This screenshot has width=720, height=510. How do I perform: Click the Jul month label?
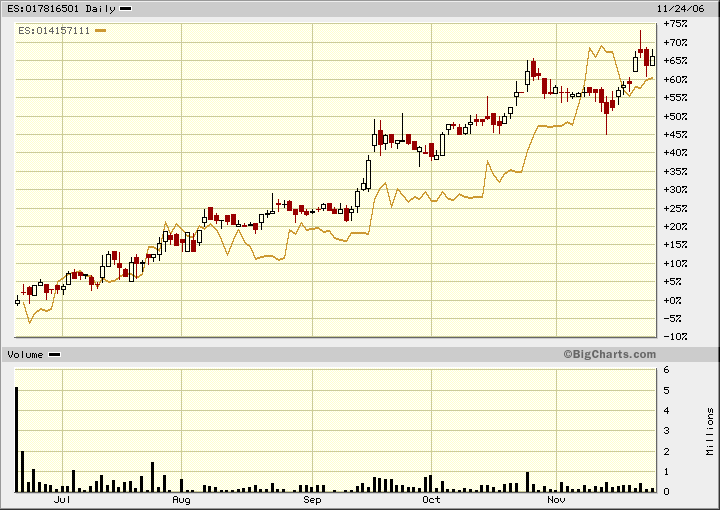coord(62,499)
